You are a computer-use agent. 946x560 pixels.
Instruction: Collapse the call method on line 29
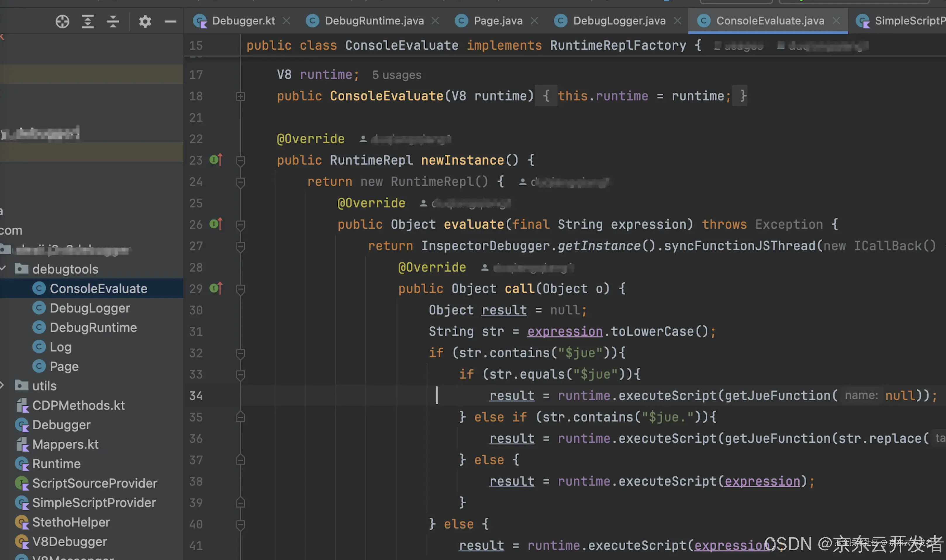[x=240, y=289]
